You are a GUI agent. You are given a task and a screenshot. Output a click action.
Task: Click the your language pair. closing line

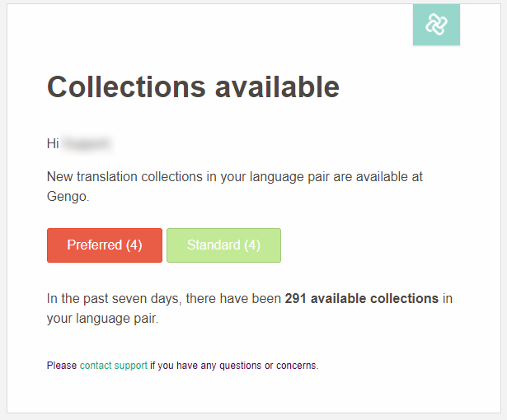pyautogui.click(x=102, y=319)
